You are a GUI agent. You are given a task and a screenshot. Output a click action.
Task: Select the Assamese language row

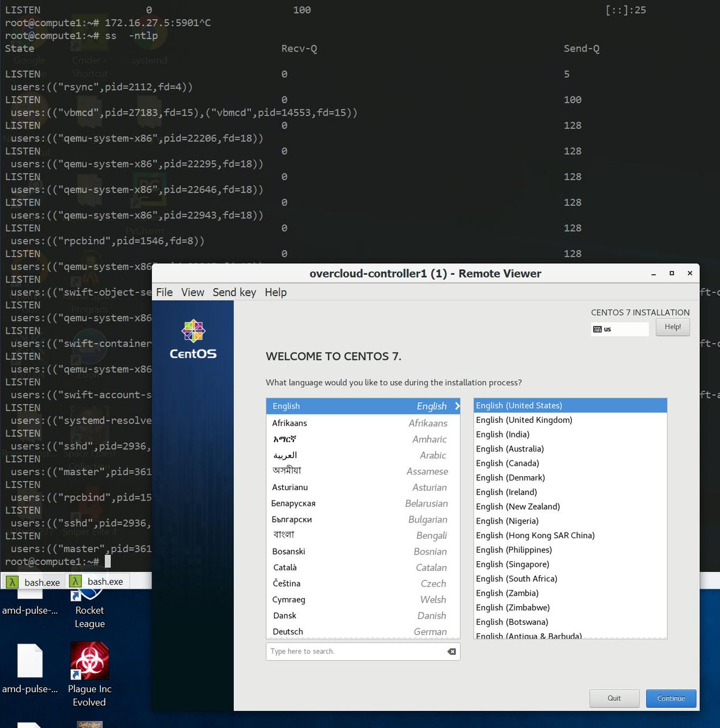coord(363,471)
